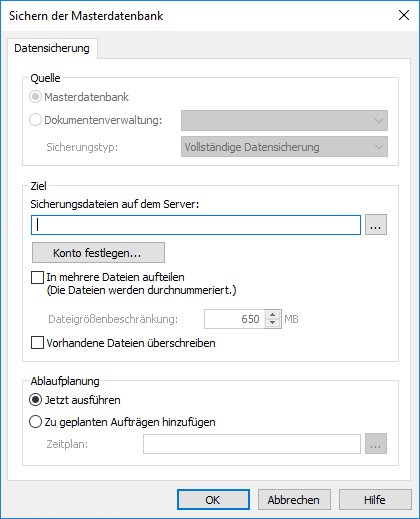Close the Sichern der Masterdatenbank dialog
420x519 pixels.
coord(404,15)
